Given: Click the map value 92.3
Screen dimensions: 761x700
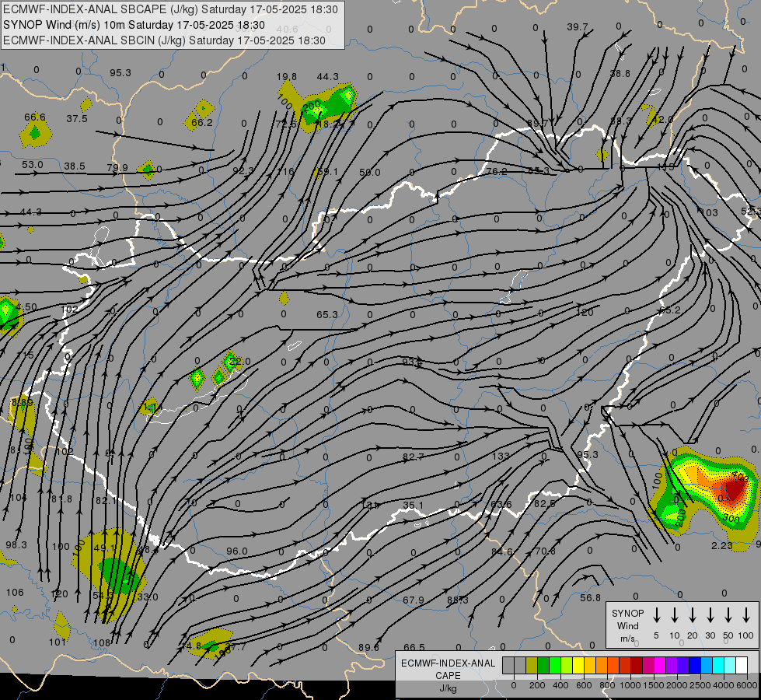Looking at the screenshot, I should (243, 170).
